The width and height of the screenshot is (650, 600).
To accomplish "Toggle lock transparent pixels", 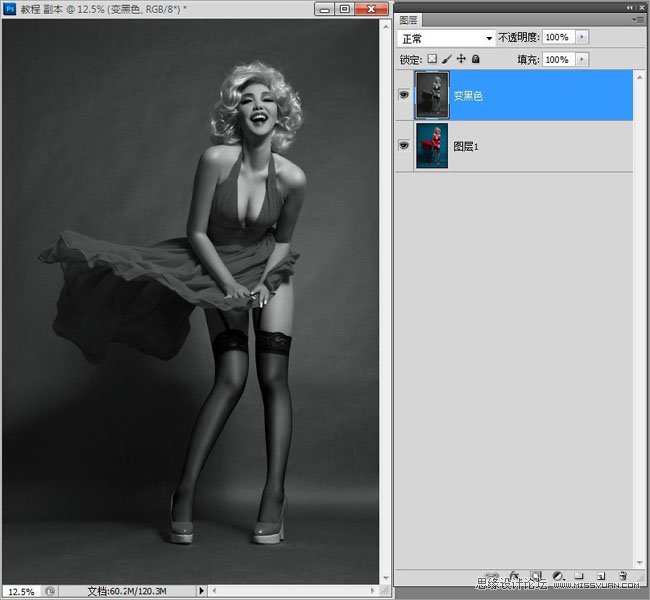I will point(433,60).
